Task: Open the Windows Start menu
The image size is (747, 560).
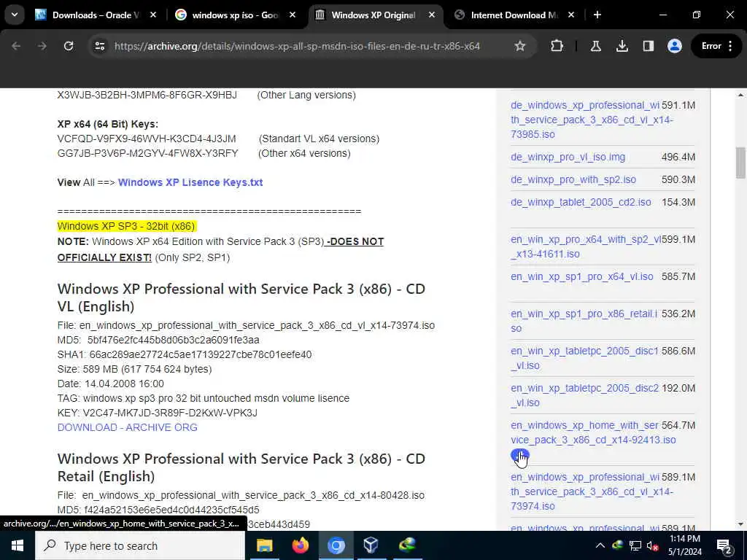Action: tap(18, 545)
